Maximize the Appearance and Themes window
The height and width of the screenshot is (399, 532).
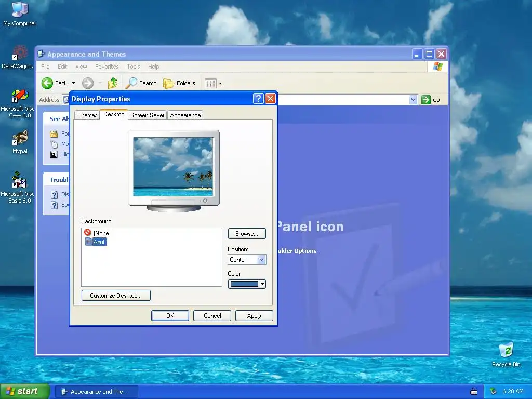click(429, 54)
